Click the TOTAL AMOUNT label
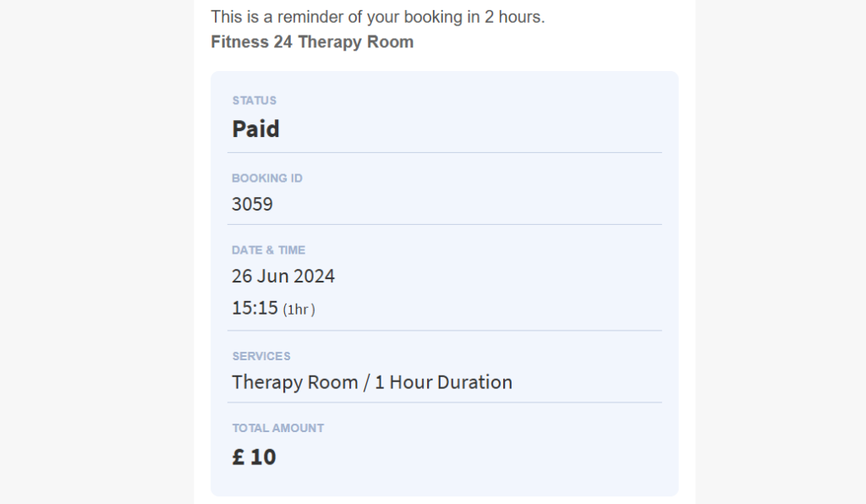 click(x=277, y=428)
